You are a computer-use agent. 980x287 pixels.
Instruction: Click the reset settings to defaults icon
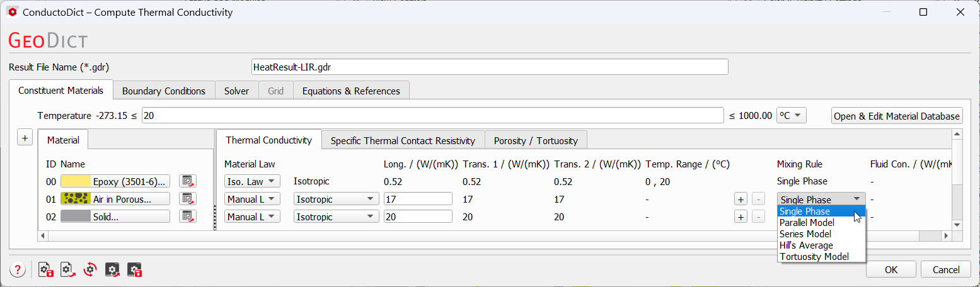coord(90,270)
